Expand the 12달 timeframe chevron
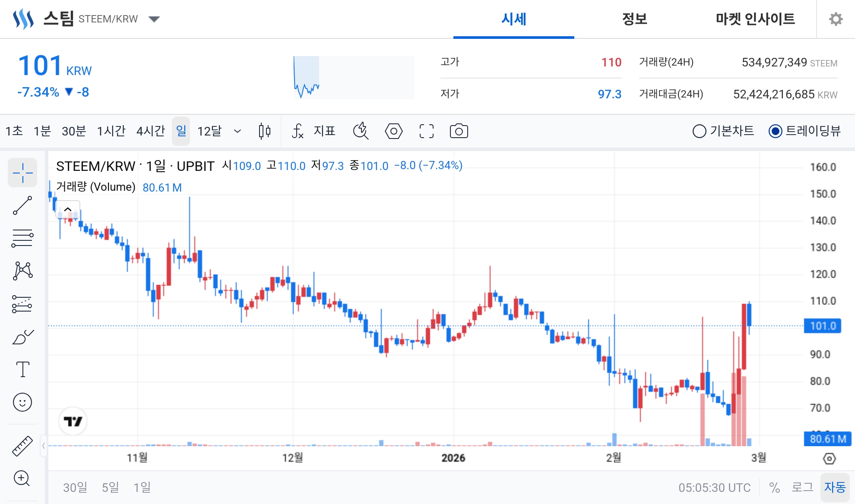Screen dimensions: 855x504 click(237, 131)
